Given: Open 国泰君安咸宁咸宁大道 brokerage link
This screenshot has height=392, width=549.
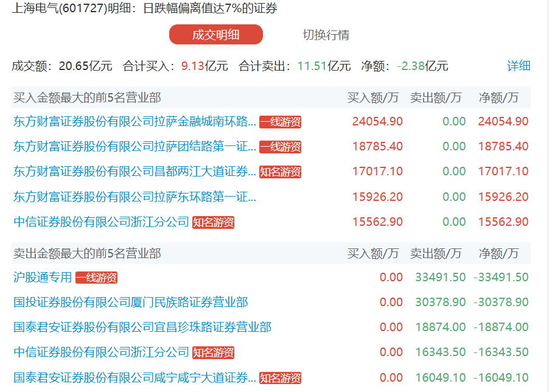Looking at the screenshot, I should pos(135,377).
